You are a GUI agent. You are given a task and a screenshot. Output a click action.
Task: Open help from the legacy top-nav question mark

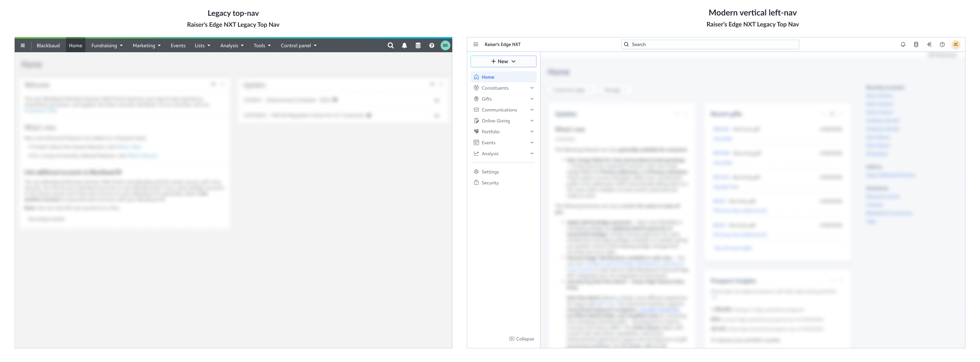pyautogui.click(x=431, y=45)
